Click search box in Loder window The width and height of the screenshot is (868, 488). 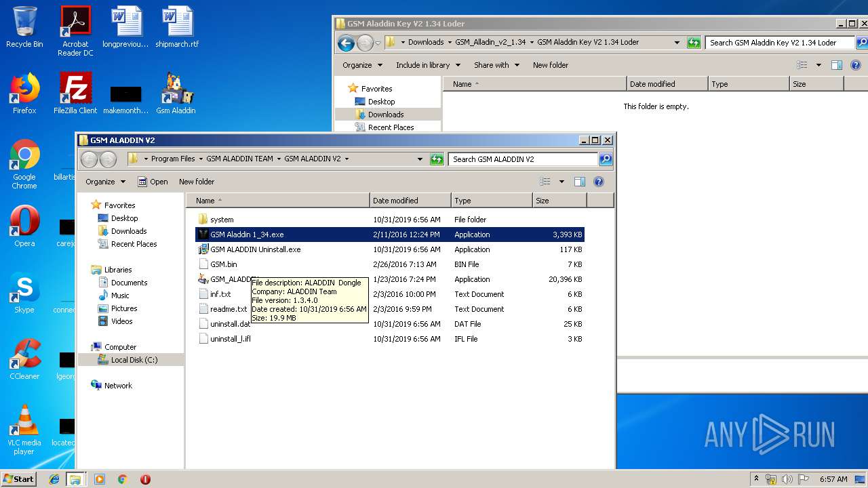click(779, 43)
